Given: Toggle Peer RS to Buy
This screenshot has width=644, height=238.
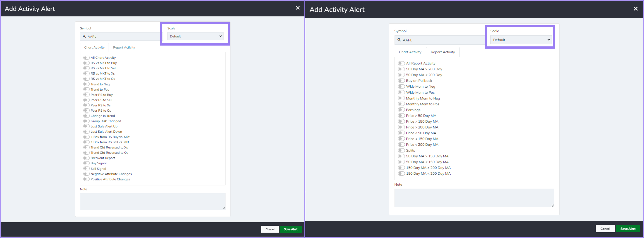Looking at the screenshot, I should point(86,95).
